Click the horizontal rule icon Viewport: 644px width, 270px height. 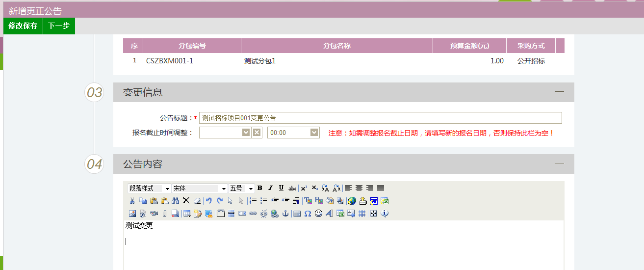(x=232, y=214)
